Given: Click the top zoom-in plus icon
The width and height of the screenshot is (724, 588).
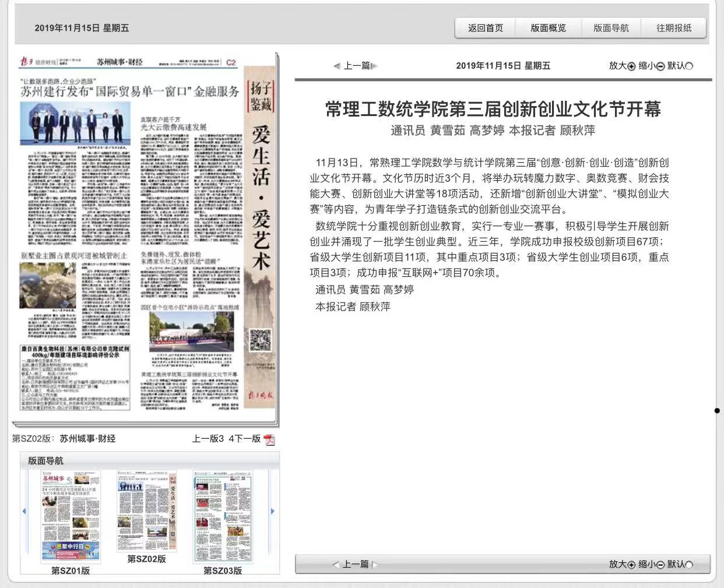Looking at the screenshot, I should coord(631,66).
